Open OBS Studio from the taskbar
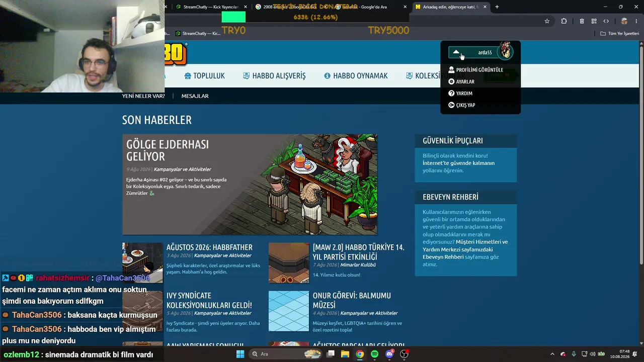This screenshot has height=362, width=644. point(404,354)
